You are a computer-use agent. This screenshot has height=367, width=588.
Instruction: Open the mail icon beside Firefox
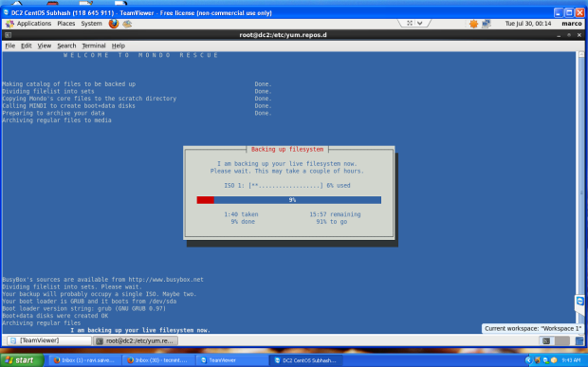click(x=127, y=24)
